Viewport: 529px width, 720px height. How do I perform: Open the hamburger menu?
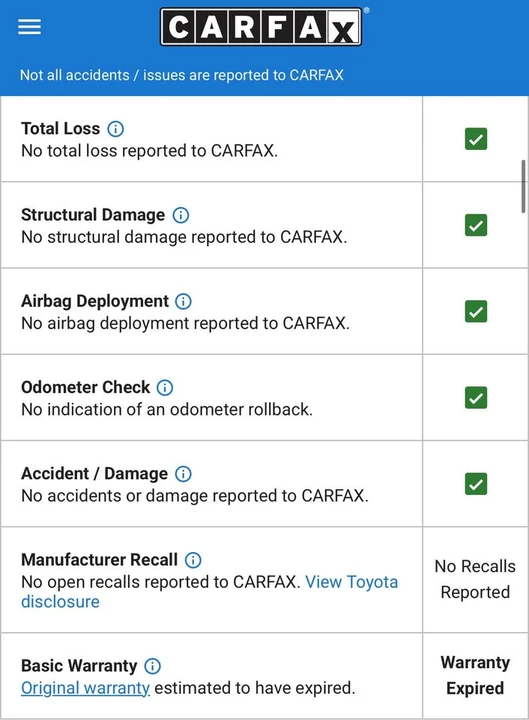click(x=29, y=27)
